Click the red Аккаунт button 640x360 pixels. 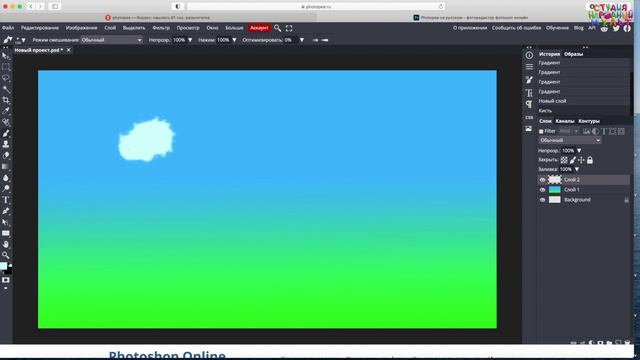pos(259,28)
